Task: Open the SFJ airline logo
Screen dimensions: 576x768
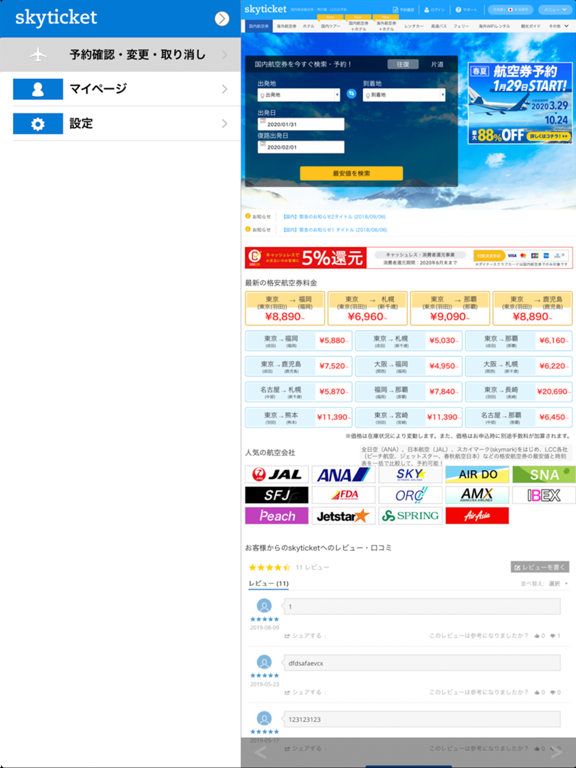Action: 277,495
